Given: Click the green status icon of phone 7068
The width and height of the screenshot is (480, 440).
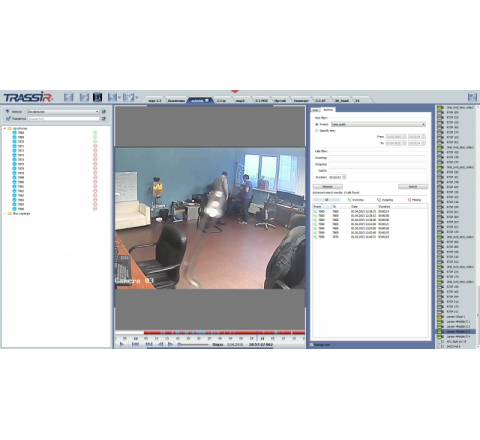Looking at the screenshot, I should [x=95, y=133].
